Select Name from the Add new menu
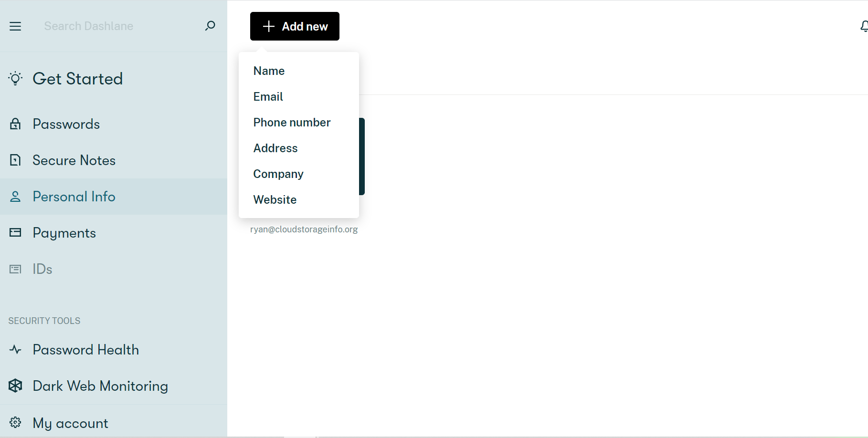The image size is (868, 438). (x=269, y=71)
